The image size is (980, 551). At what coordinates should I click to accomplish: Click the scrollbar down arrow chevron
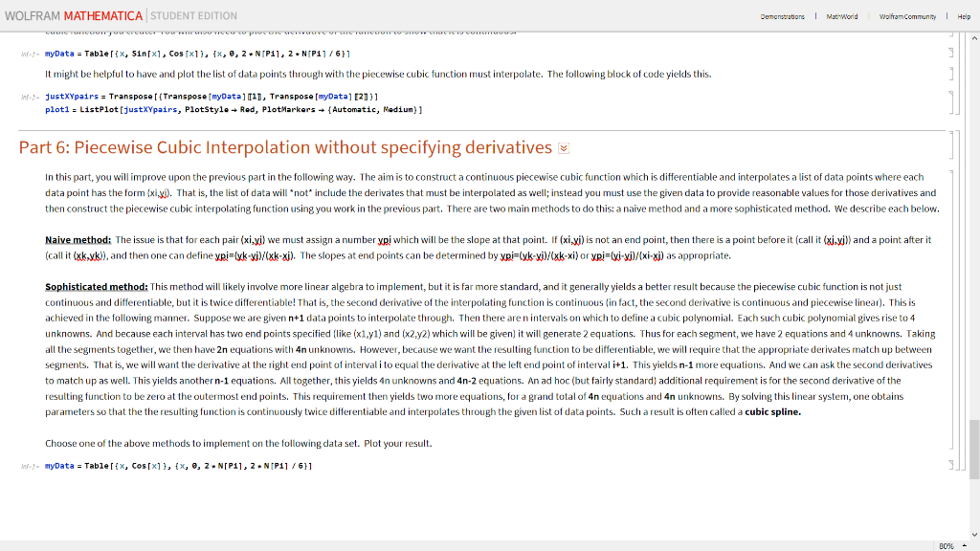point(974,535)
